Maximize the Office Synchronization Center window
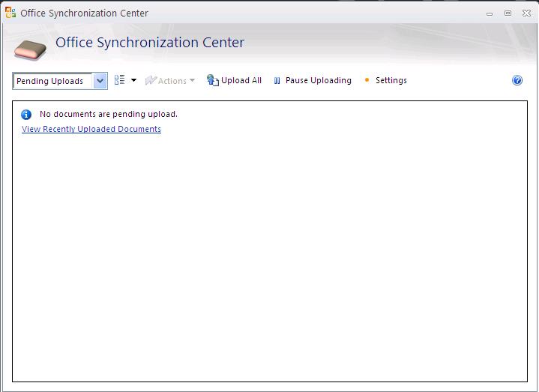 pyautogui.click(x=508, y=13)
